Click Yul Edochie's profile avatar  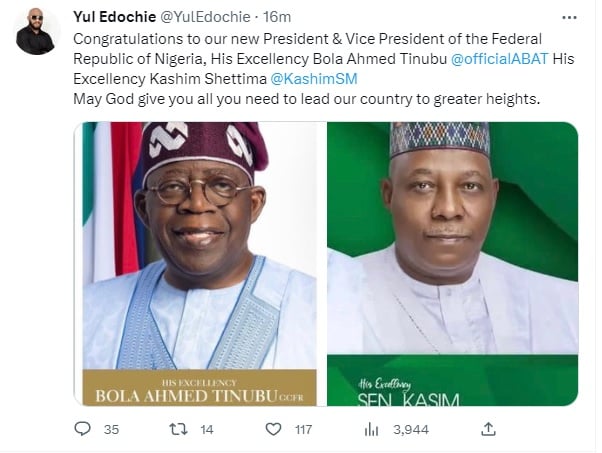(35, 34)
